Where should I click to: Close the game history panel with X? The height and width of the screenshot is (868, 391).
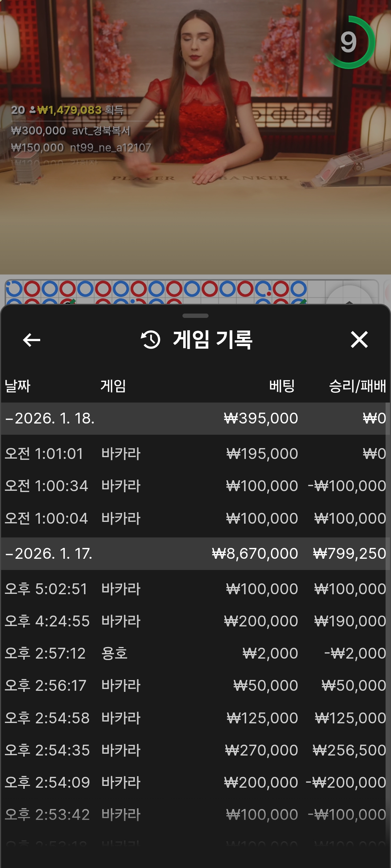pos(359,340)
